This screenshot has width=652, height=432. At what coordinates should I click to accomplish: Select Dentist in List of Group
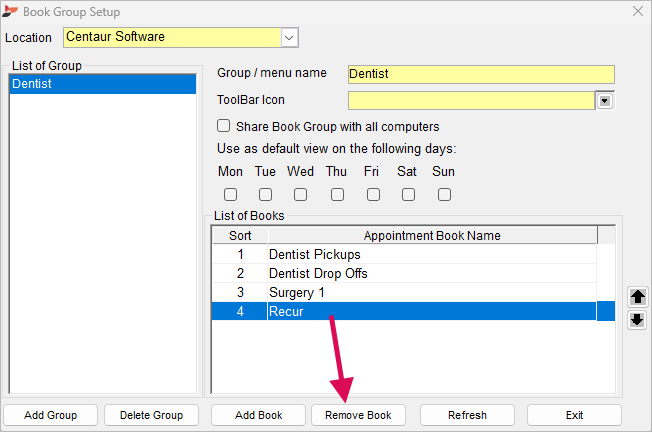click(102, 84)
